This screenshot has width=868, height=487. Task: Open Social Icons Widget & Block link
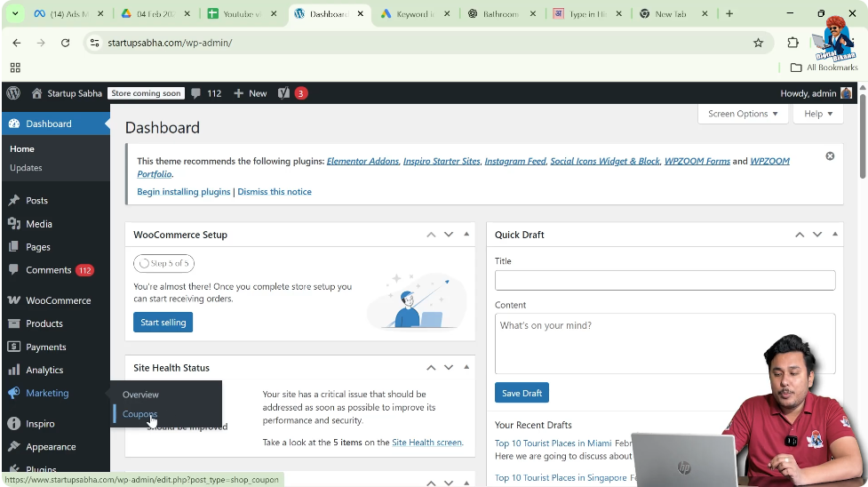pos(605,161)
